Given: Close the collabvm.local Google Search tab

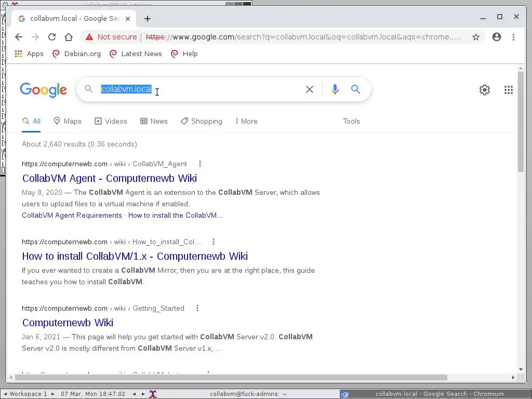Looking at the screenshot, I should (128, 19).
